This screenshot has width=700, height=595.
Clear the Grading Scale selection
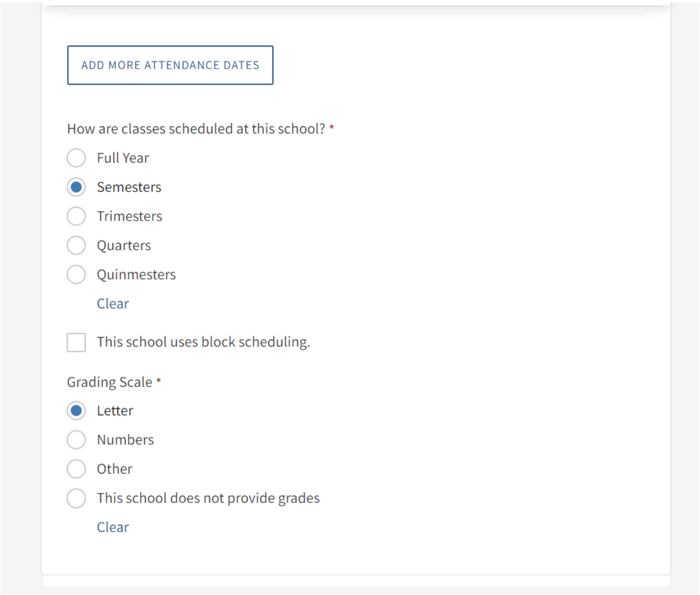[113, 527]
